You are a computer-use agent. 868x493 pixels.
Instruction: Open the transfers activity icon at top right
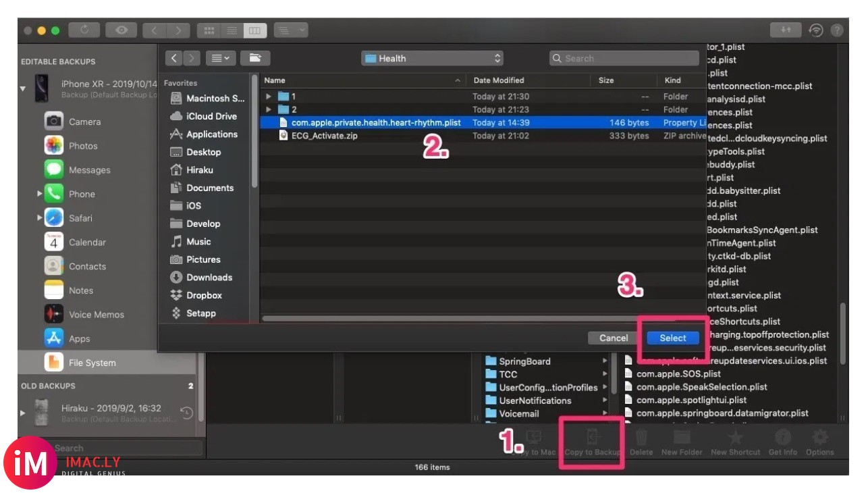click(786, 30)
